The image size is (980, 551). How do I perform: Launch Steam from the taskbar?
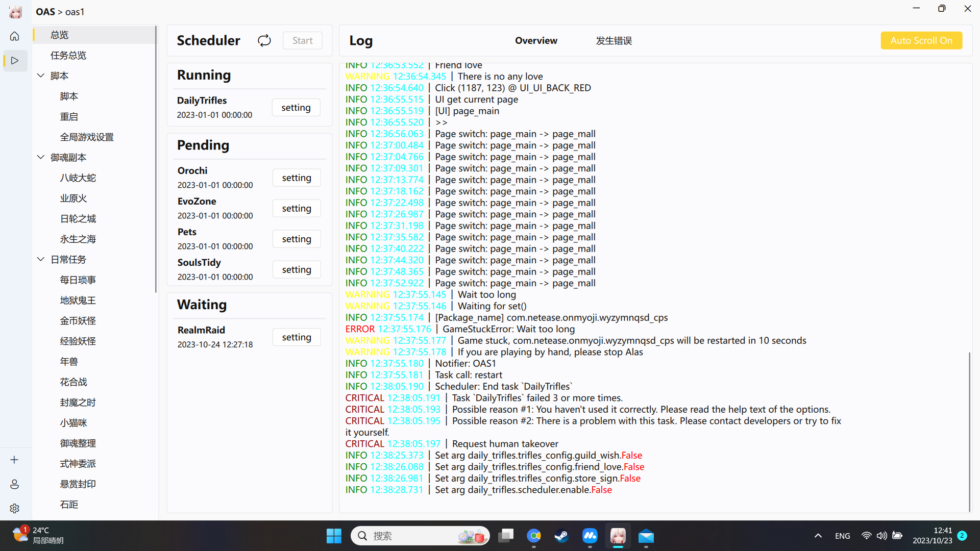[x=561, y=536]
